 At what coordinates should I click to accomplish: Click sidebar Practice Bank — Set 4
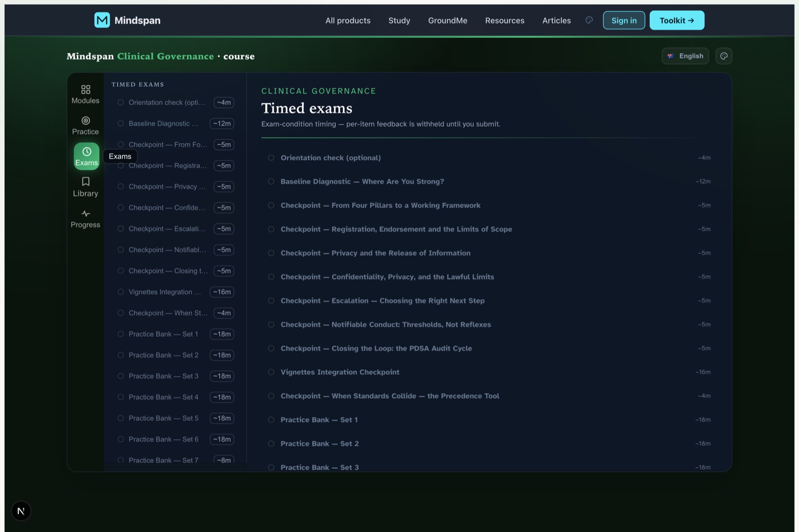(176, 397)
